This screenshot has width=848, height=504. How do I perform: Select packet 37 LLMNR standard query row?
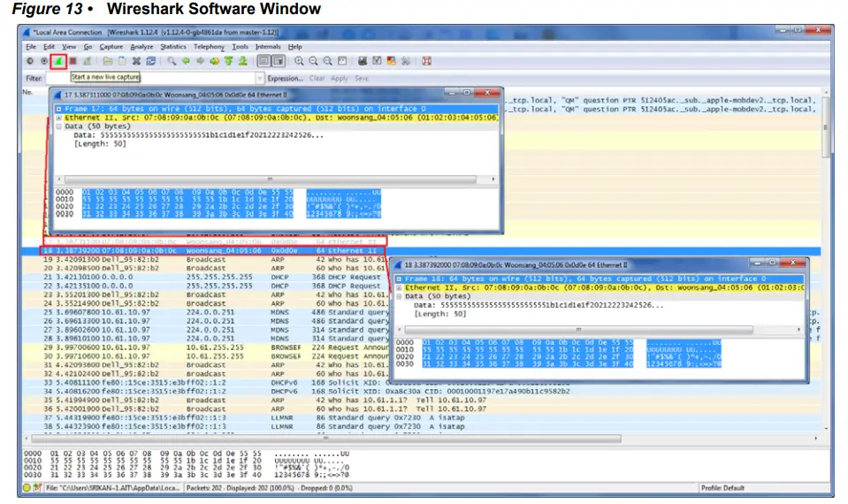pos(421,418)
